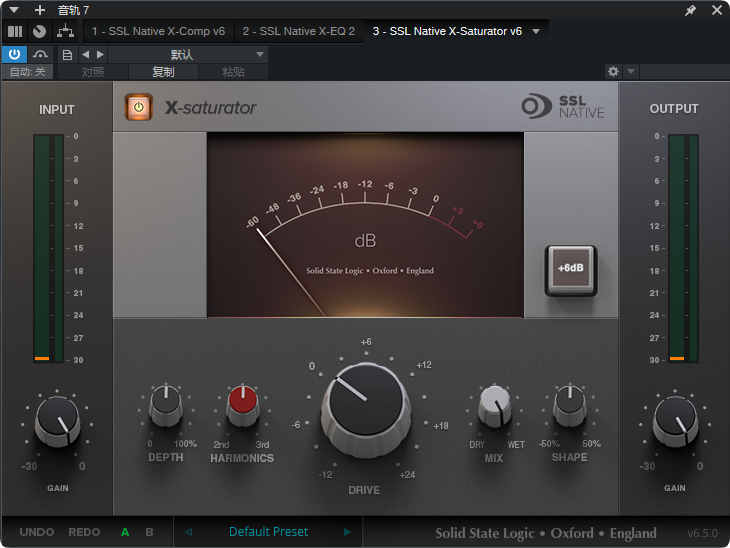
Task: Toggle automation 自动: 关 button
Action: (28, 72)
